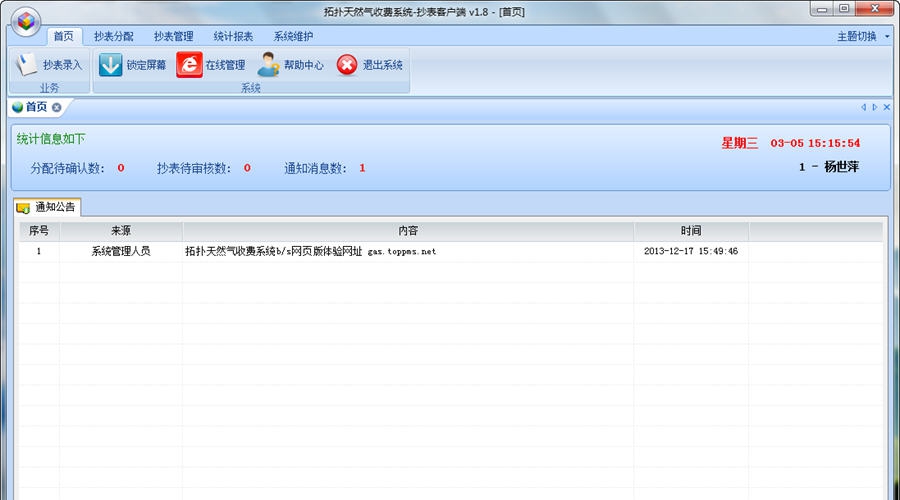Open the application orb menu
The image size is (900, 500).
(26, 22)
